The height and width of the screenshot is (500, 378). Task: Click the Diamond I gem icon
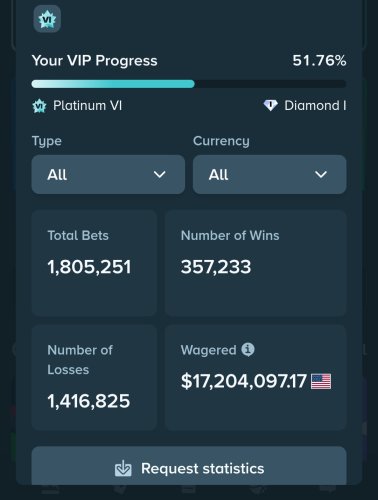click(x=270, y=105)
